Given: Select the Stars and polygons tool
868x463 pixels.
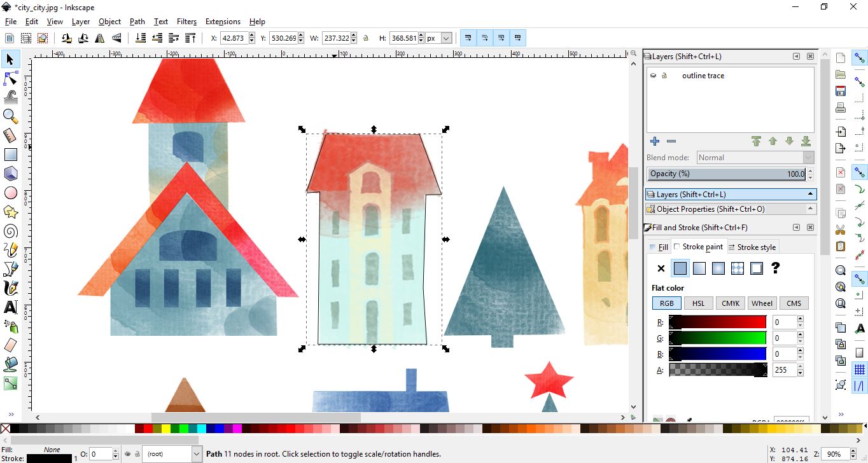Looking at the screenshot, I should [10, 211].
